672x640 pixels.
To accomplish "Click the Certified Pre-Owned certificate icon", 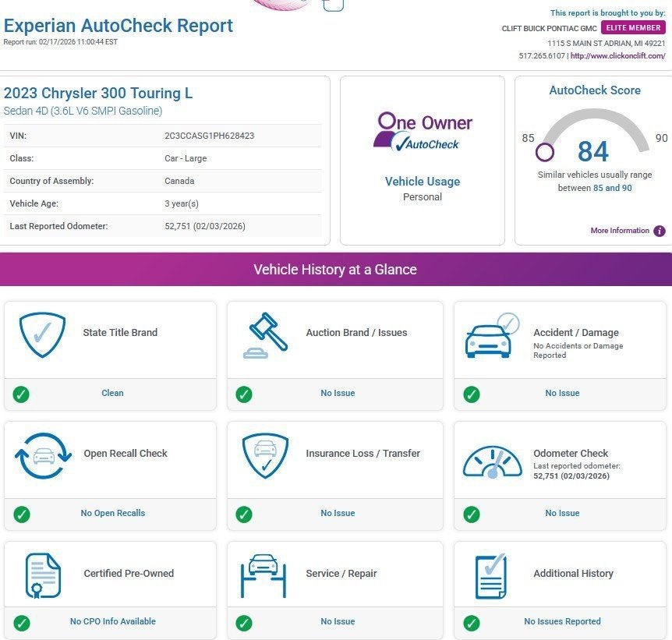I will [x=42, y=575].
